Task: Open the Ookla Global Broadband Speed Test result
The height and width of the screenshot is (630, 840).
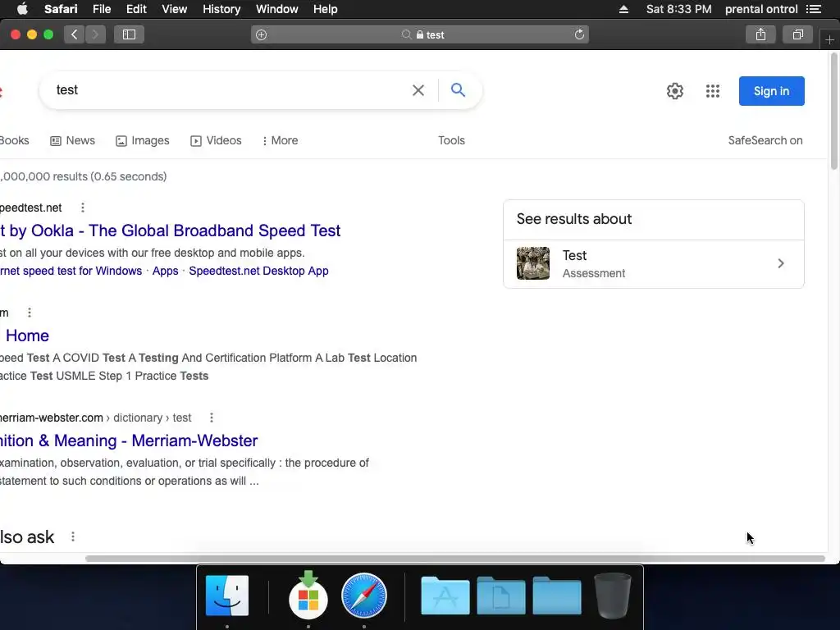Action: 171,231
